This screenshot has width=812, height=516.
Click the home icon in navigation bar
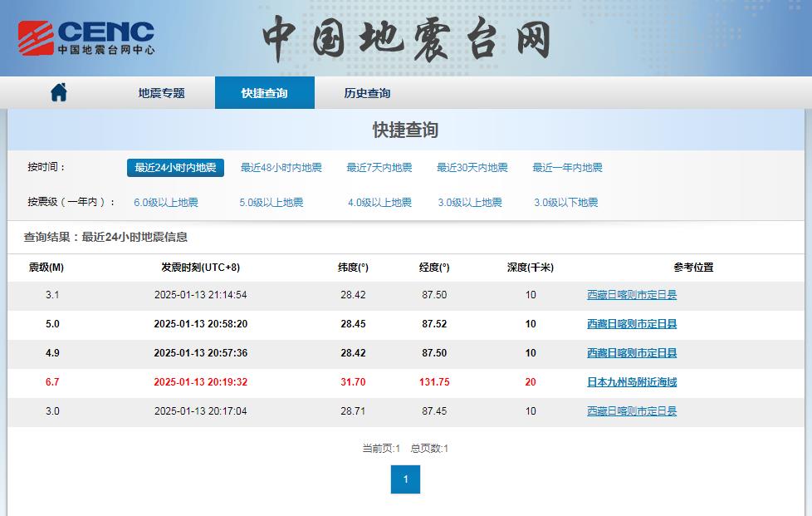58,93
